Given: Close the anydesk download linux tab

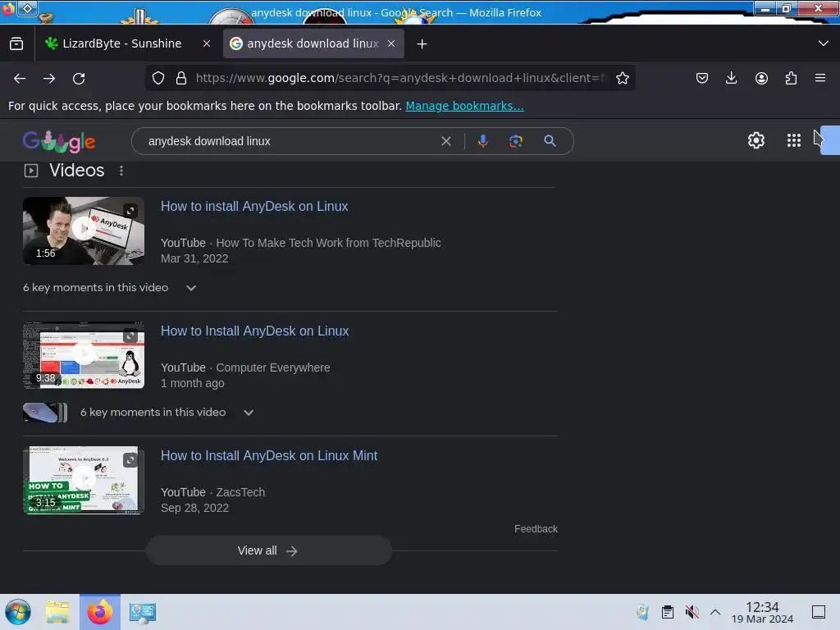Looking at the screenshot, I should (391, 44).
